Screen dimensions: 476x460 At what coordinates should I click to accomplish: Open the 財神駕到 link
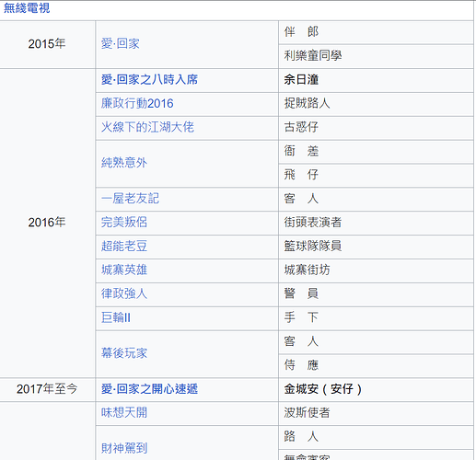124,448
